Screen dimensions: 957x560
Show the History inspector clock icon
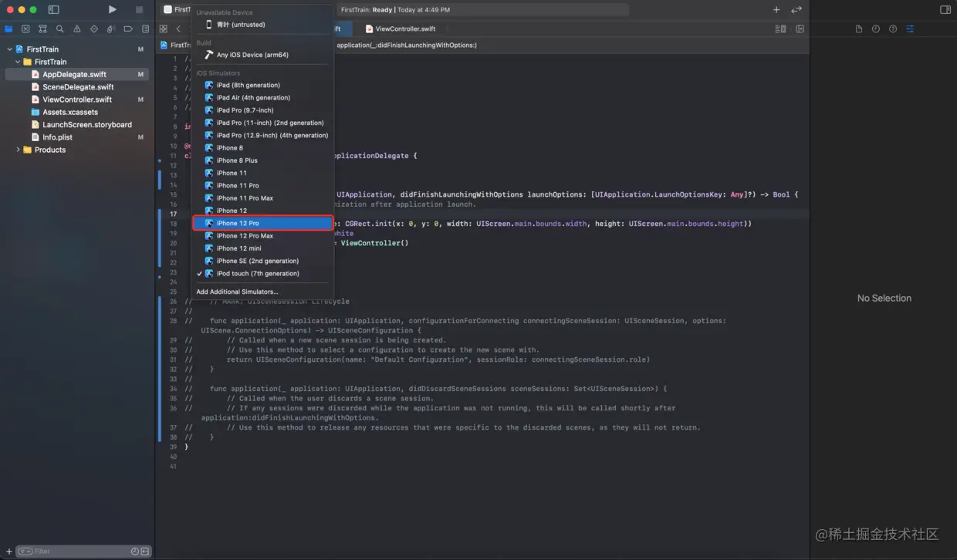pos(876,29)
